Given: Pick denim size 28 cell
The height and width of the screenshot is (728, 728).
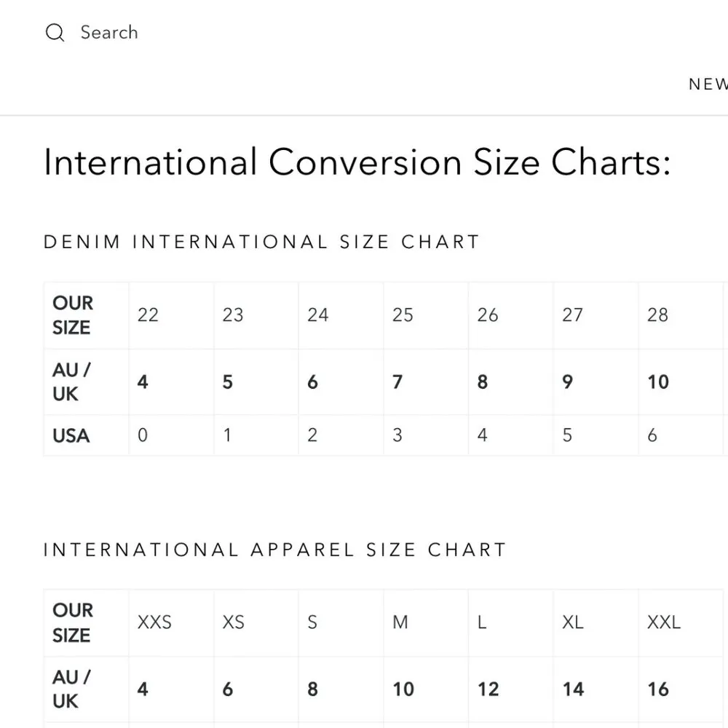Looking at the screenshot, I should pyautogui.click(x=657, y=315).
